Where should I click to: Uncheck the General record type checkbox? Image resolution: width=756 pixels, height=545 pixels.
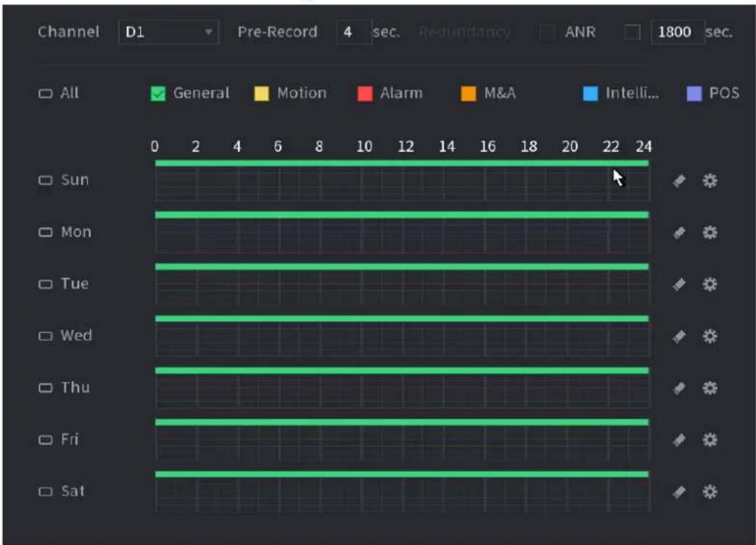pos(158,94)
